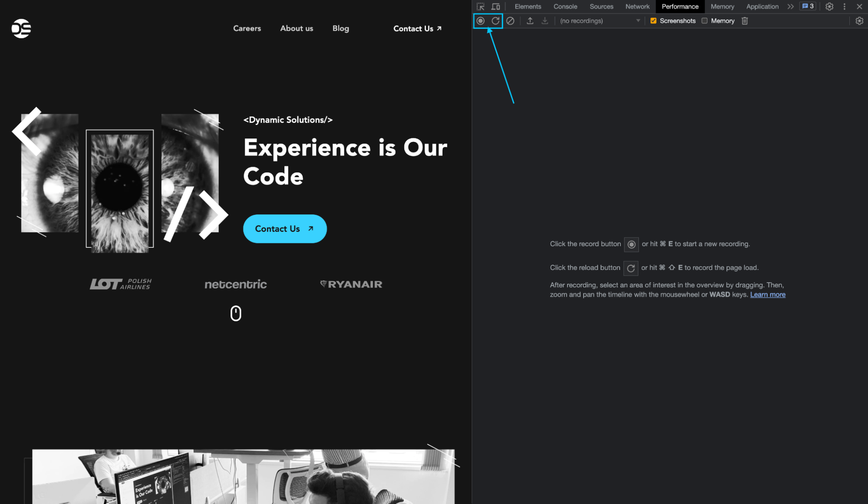Click the About us navigation link

coord(296,28)
